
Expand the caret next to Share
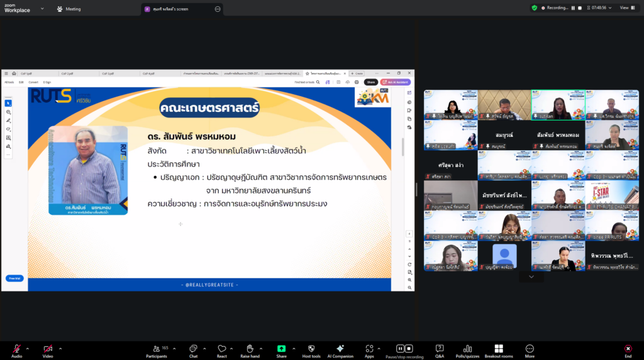pos(294,349)
